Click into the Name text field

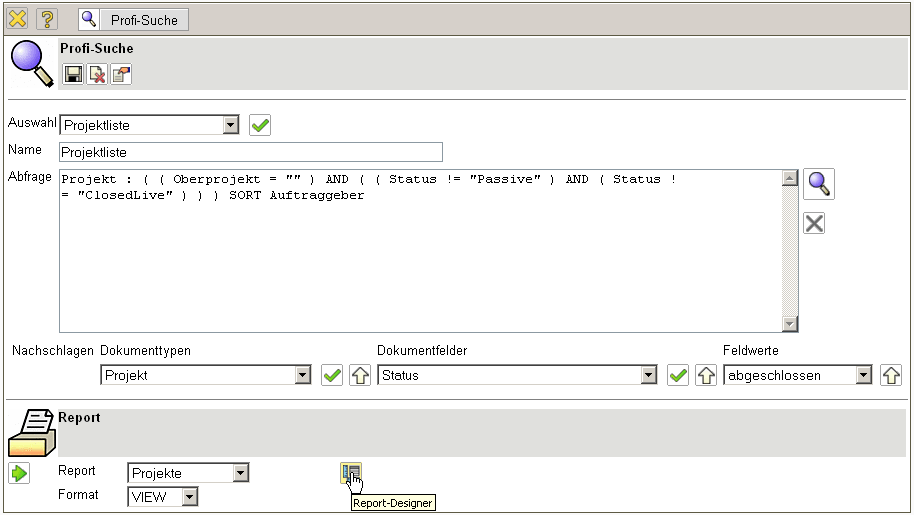click(250, 152)
